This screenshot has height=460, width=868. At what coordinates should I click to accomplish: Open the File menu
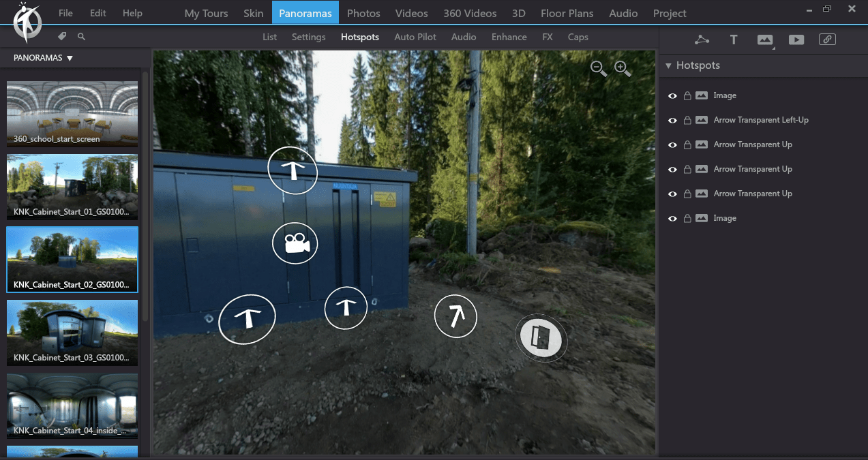(x=65, y=13)
